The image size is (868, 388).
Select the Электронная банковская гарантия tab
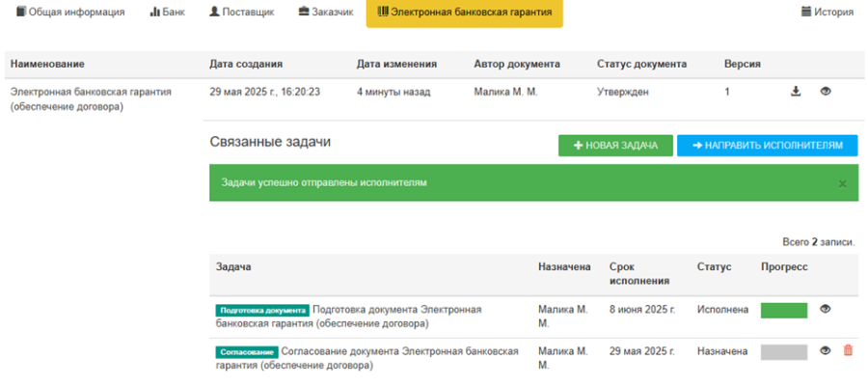click(x=464, y=13)
